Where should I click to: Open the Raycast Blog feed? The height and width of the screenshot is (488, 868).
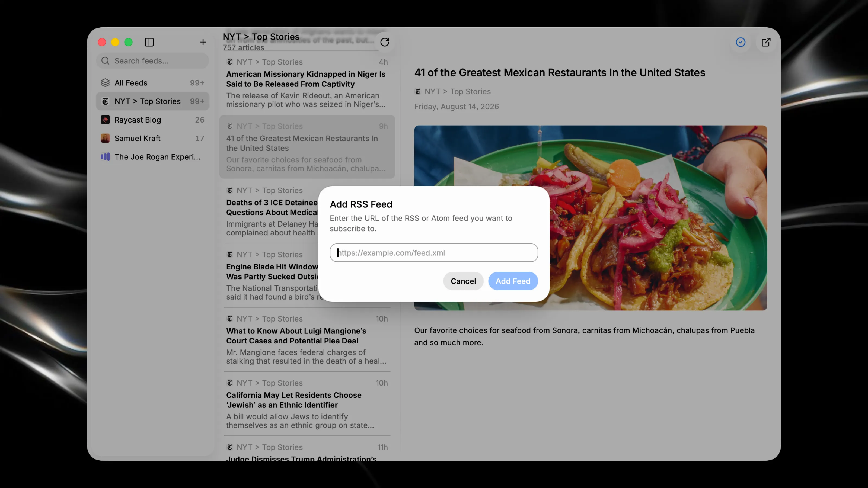point(153,120)
